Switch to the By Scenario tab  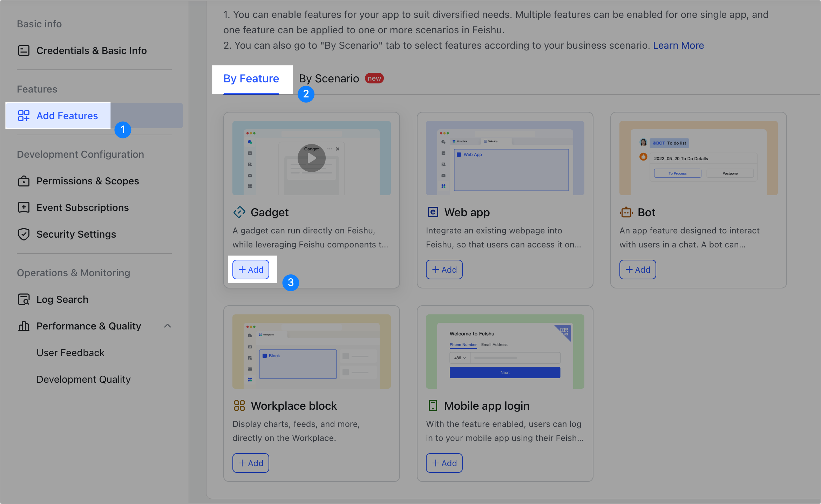[329, 79]
